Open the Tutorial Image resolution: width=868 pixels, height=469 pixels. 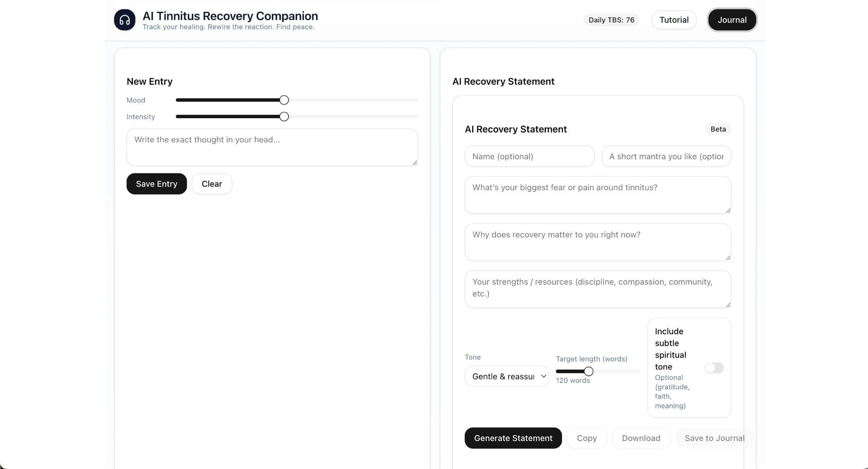click(x=674, y=19)
